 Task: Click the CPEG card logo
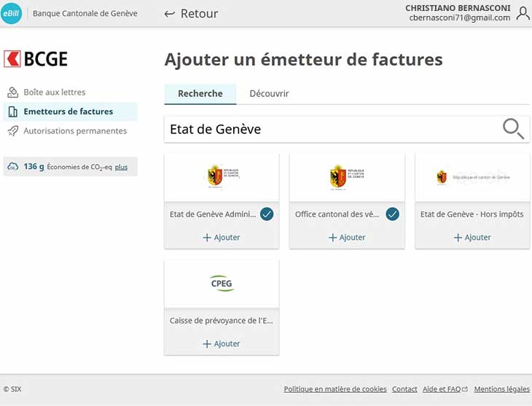pyautogui.click(x=222, y=283)
